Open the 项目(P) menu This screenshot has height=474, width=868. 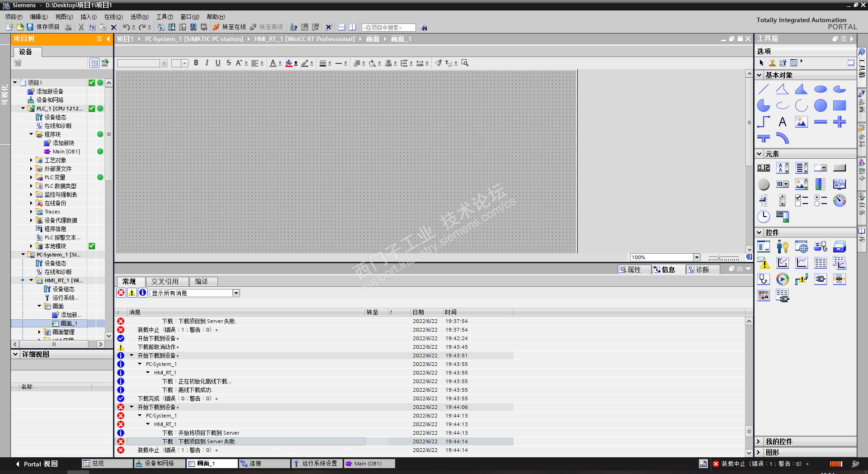click(x=14, y=17)
